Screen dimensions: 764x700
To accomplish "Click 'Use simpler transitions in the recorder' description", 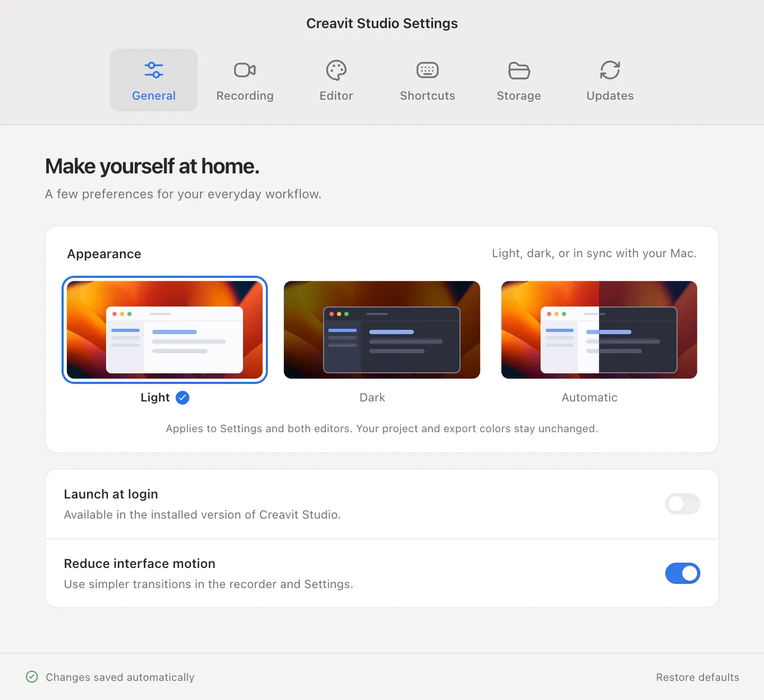I will coord(209,584).
